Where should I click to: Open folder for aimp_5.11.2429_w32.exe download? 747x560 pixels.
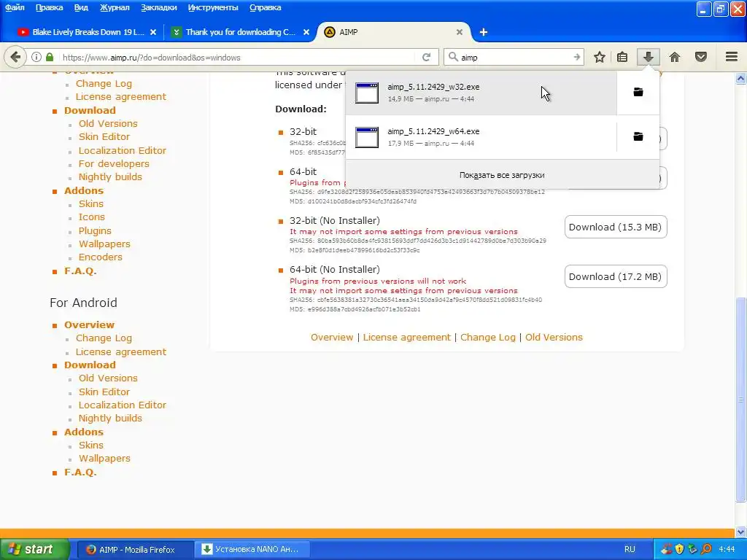pyautogui.click(x=638, y=93)
